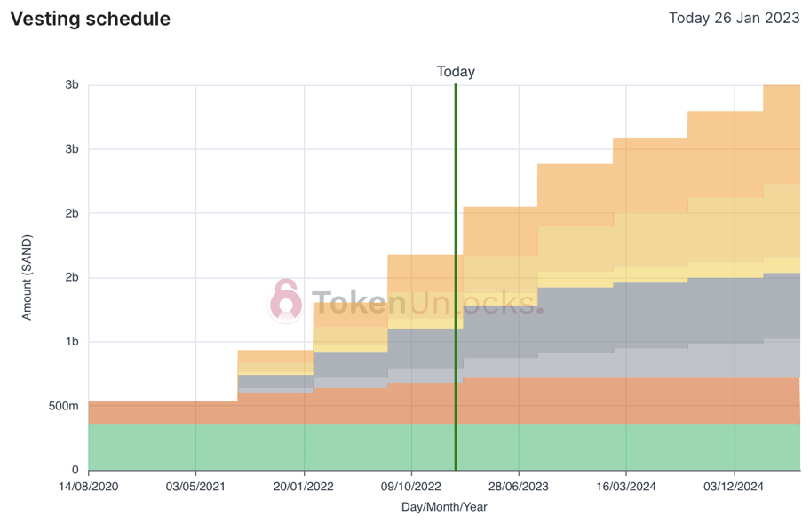810x532 pixels.
Task: Click the Vesting schedule heading
Action: tap(91, 19)
